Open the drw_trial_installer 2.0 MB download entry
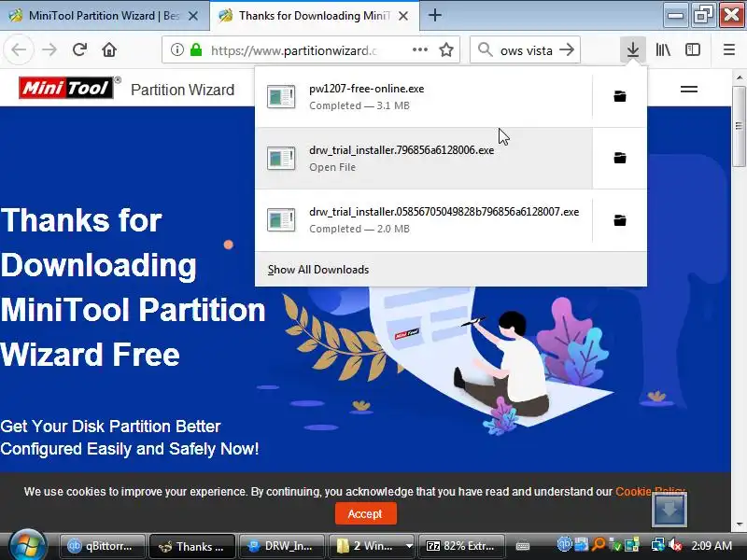This screenshot has height=560, width=747. [x=424, y=220]
